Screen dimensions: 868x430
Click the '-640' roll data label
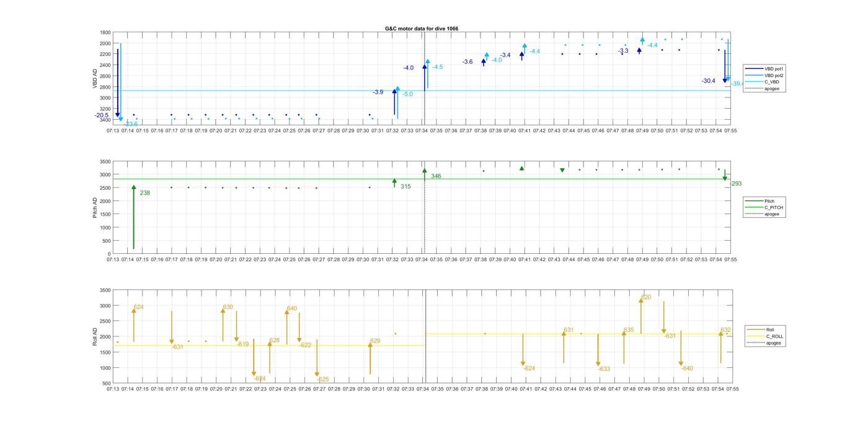[687, 369]
